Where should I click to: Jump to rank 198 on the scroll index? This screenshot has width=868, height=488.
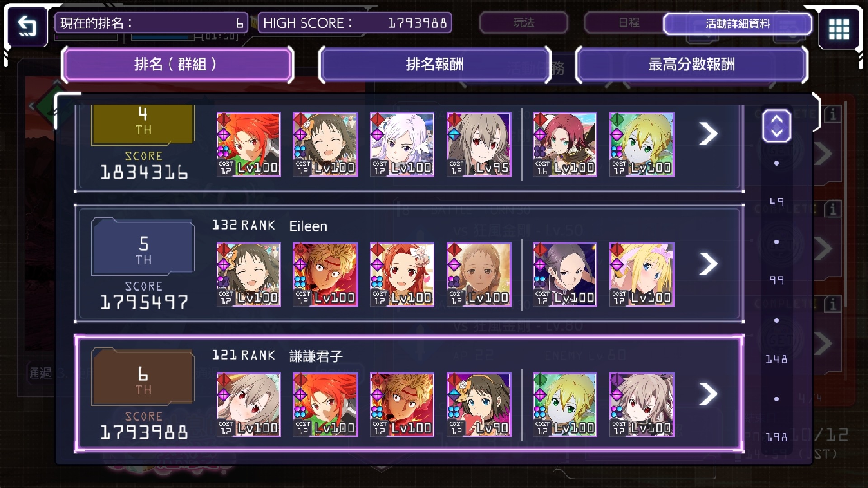tap(776, 437)
